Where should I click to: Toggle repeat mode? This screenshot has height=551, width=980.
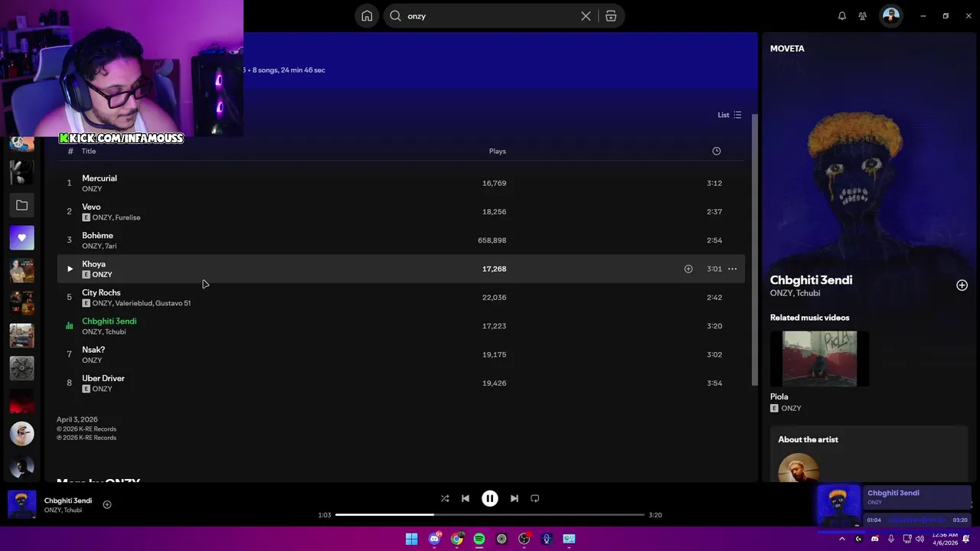coord(535,498)
